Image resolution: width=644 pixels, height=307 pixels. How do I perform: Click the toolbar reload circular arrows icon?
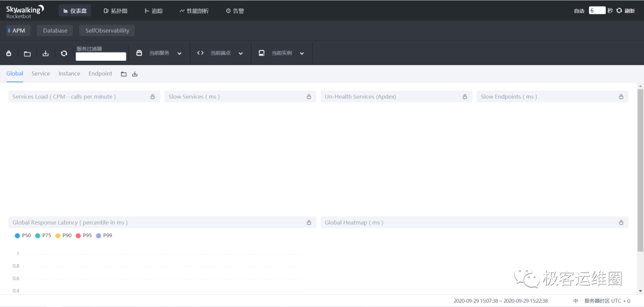pyautogui.click(x=64, y=54)
